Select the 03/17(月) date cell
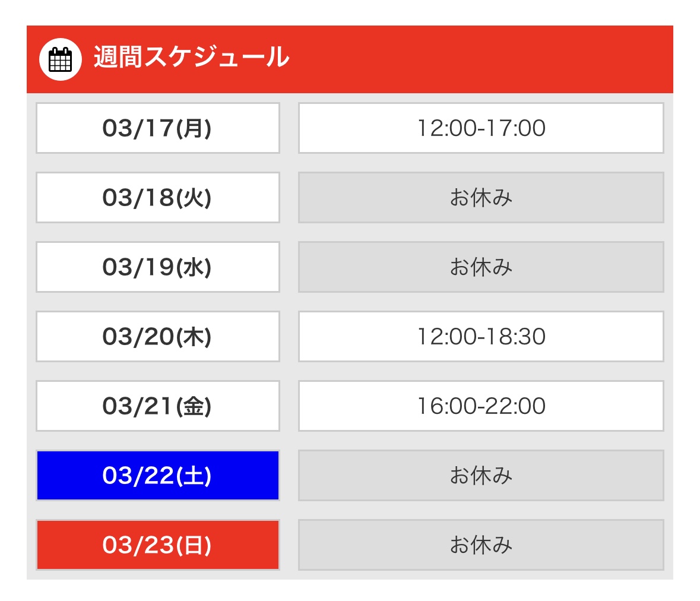 pyautogui.click(x=158, y=128)
